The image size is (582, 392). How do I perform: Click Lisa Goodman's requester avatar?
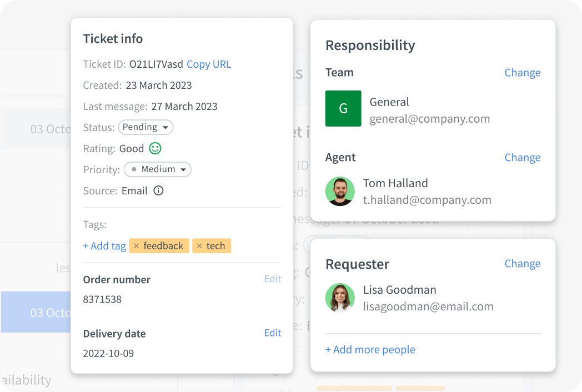click(340, 298)
